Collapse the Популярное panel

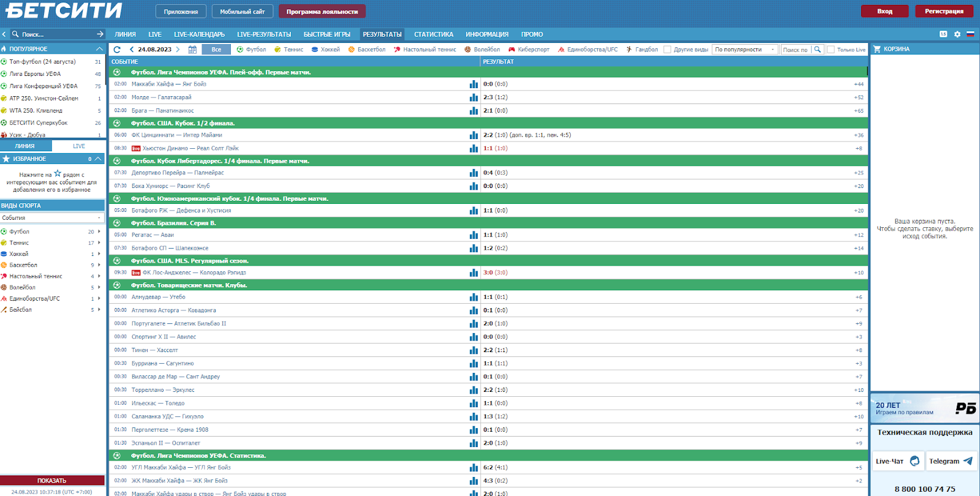pos(99,49)
